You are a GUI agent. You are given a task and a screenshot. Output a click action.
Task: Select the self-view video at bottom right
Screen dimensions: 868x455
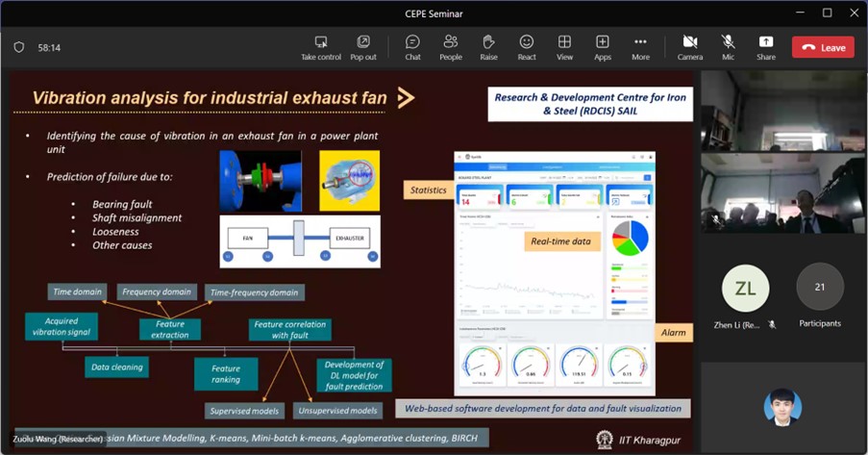pyautogui.click(x=782, y=408)
